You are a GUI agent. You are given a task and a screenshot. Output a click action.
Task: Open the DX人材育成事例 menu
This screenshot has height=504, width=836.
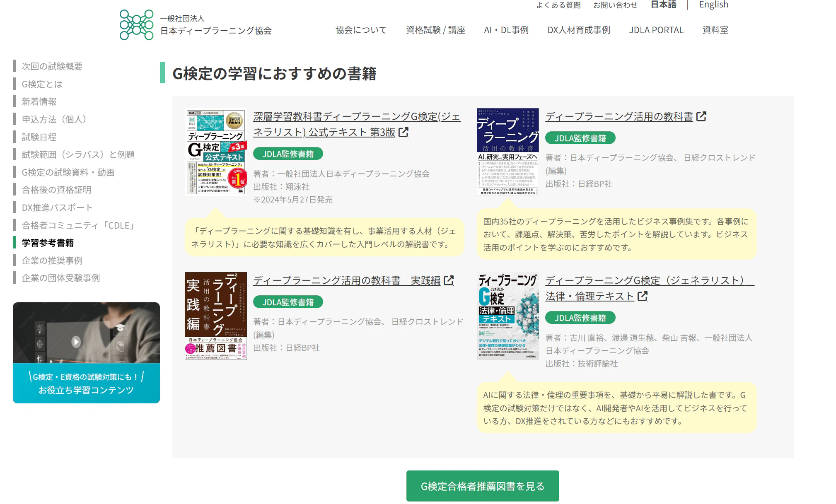[x=579, y=30]
